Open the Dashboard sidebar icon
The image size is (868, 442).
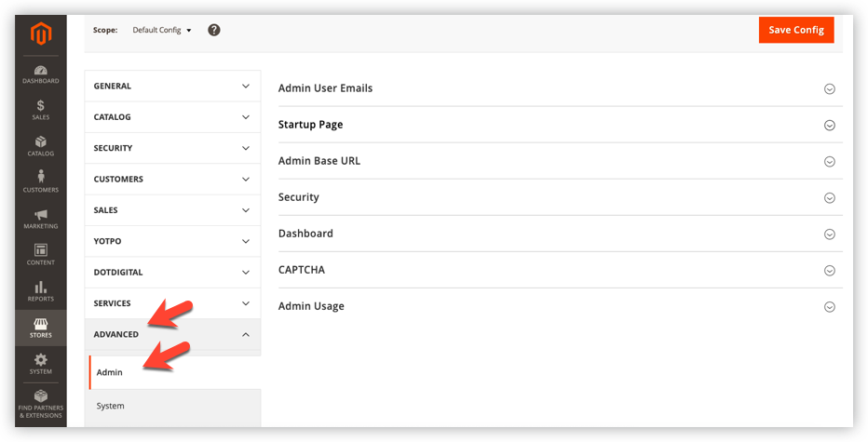click(x=40, y=74)
